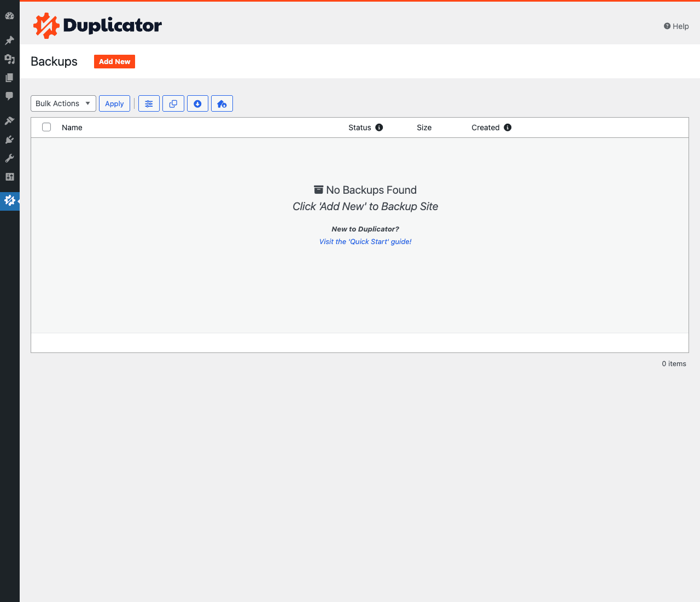Open Comments via the speech bubble icon
700x602 pixels.
coord(9,96)
